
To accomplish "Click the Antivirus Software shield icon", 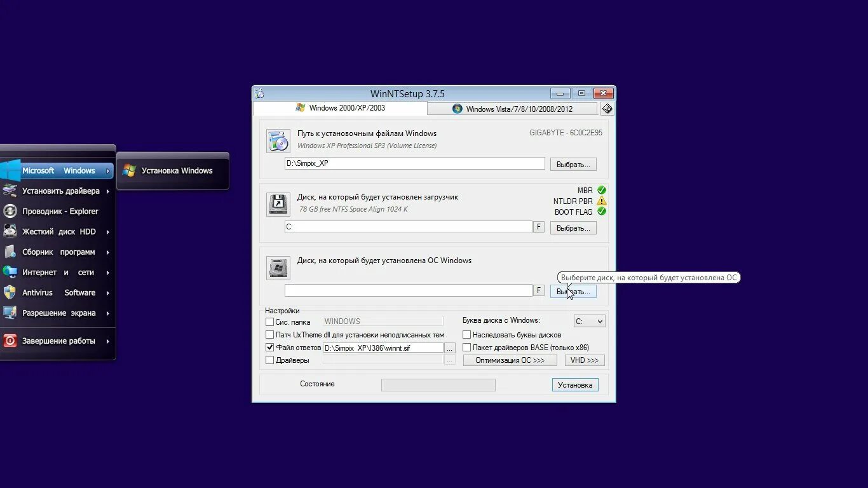I will [10, 292].
